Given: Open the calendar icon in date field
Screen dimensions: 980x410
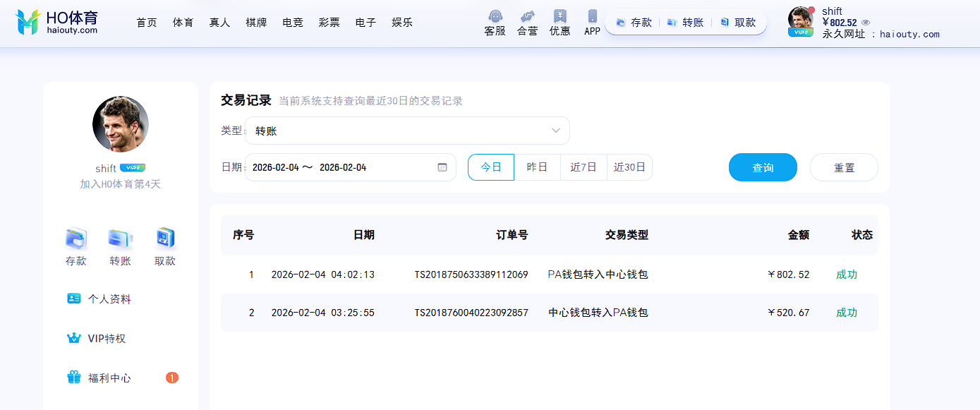Looking at the screenshot, I should [442, 167].
